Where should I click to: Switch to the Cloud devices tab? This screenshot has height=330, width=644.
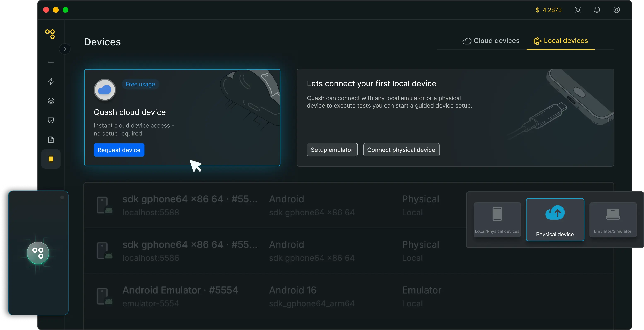491,41
